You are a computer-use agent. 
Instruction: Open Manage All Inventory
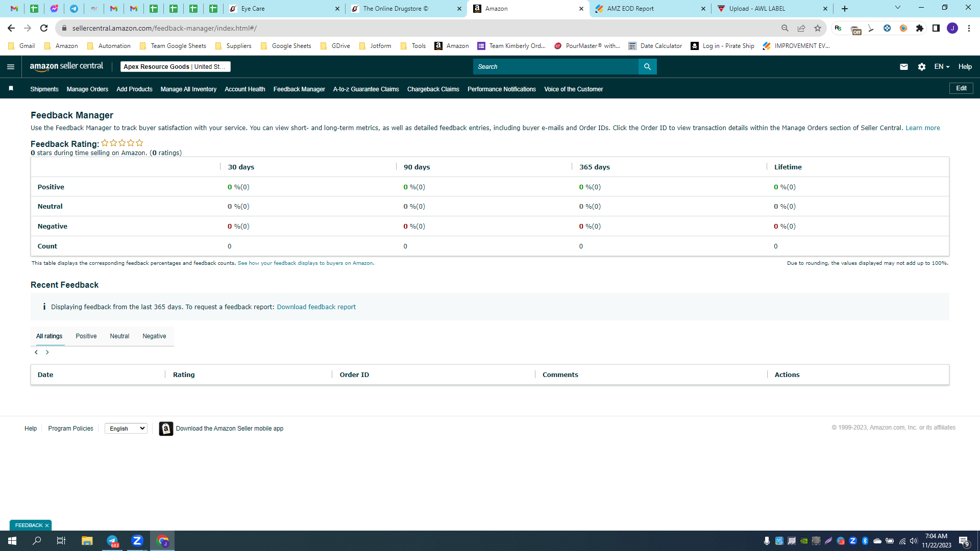click(188, 89)
